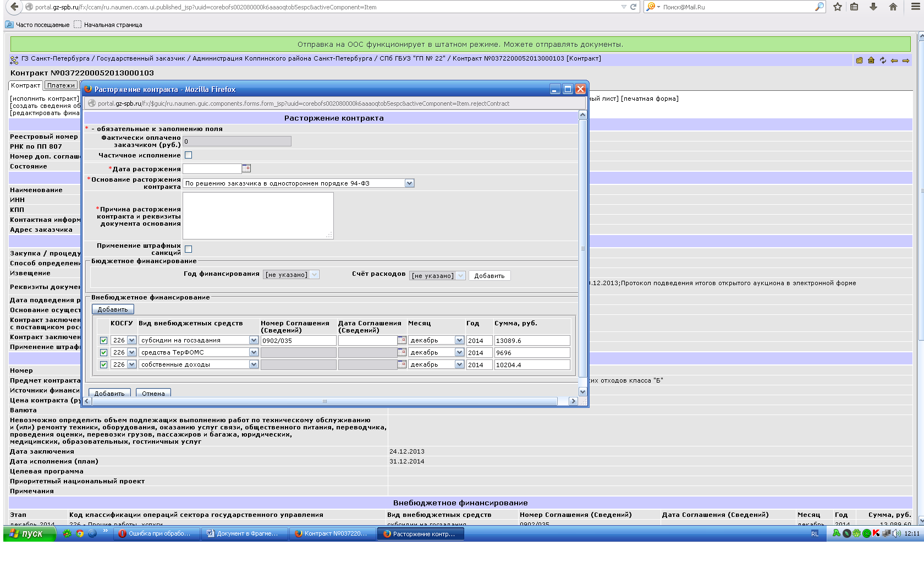Open Mail.Ru Agent tray icon
Viewport: 924px width, 578px height.
click(867, 533)
